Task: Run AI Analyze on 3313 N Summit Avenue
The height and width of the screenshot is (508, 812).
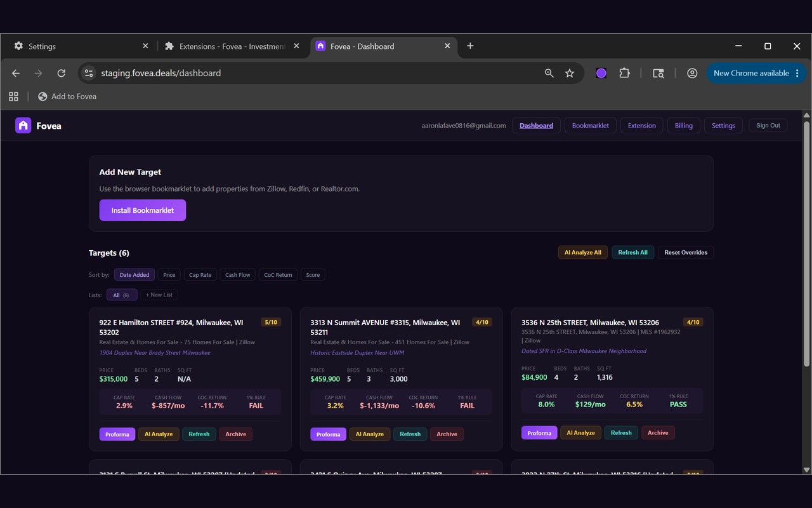Action: click(x=370, y=434)
